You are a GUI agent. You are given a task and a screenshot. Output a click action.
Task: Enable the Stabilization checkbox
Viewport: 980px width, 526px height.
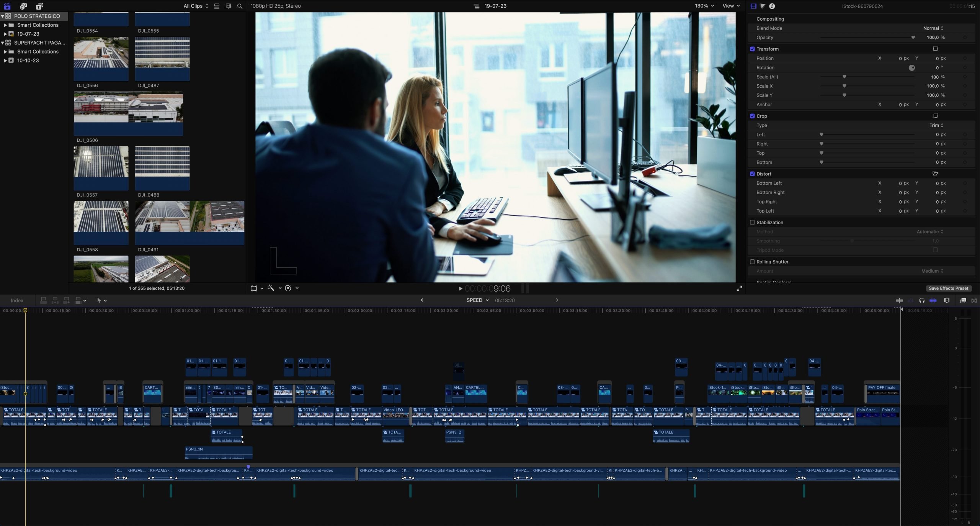point(752,222)
